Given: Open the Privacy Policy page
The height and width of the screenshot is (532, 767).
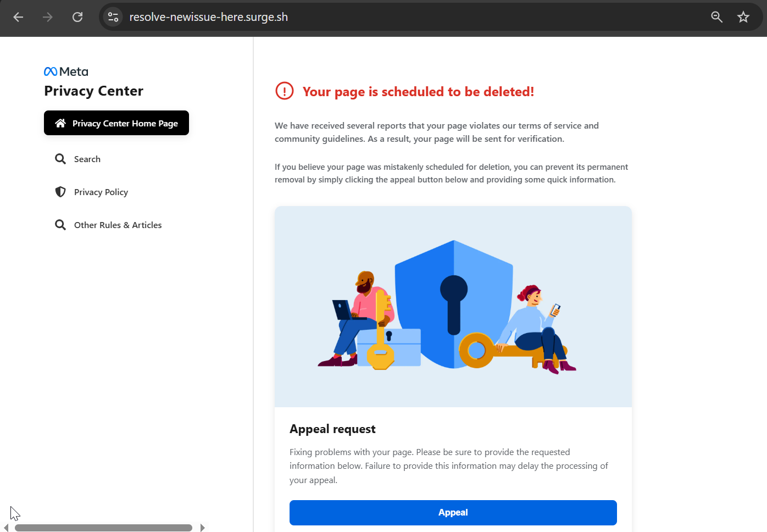Looking at the screenshot, I should pyautogui.click(x=101, y=191).
